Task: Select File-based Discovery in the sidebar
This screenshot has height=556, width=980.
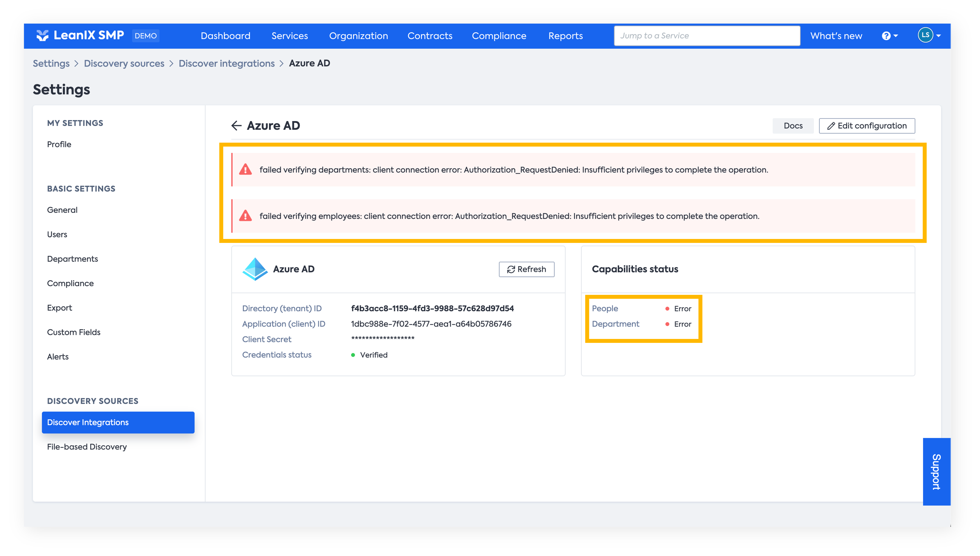Action: click(x=87, y=447)
